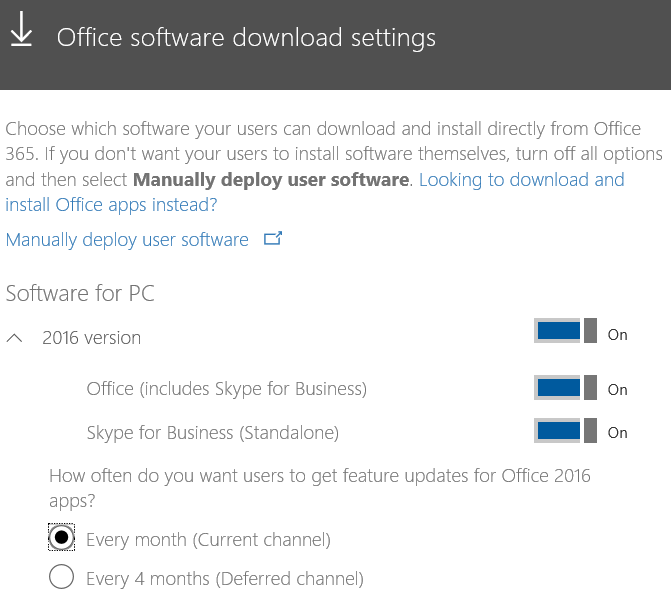Click the 'Skype for Business (Standalone)' text
Viewport: 671px width, 606px height.
(213, 433)
